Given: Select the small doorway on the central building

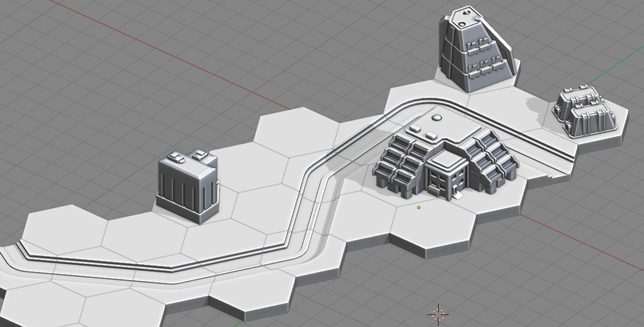Looking at the screenshot, I should [454, 191].
